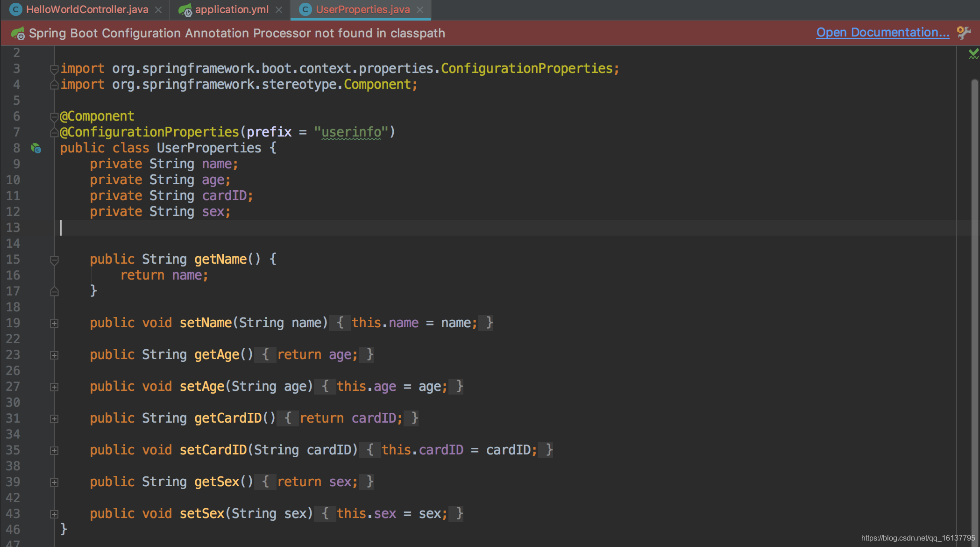Image resolution: width=980 pixels, height=547 pixels.
Task: Click the 'private String sex' field
Action: pyautogui.click(x=160, y=212)
